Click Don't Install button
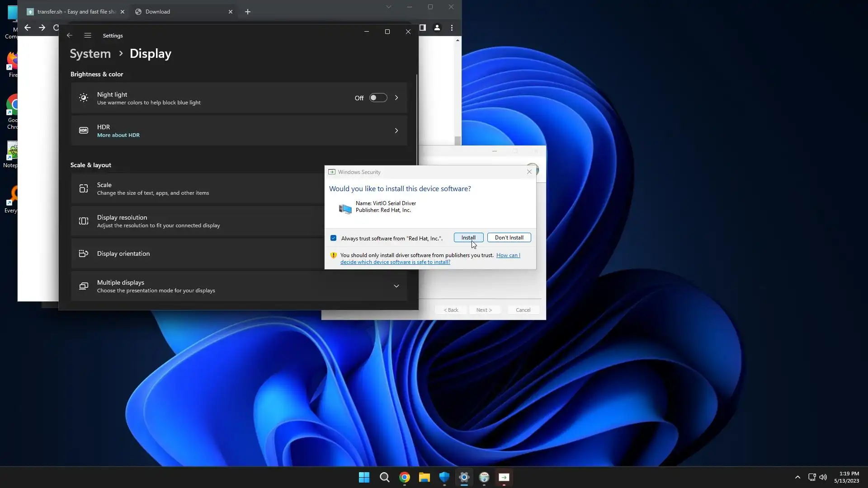The image size is (868, 488). point(509,238)
